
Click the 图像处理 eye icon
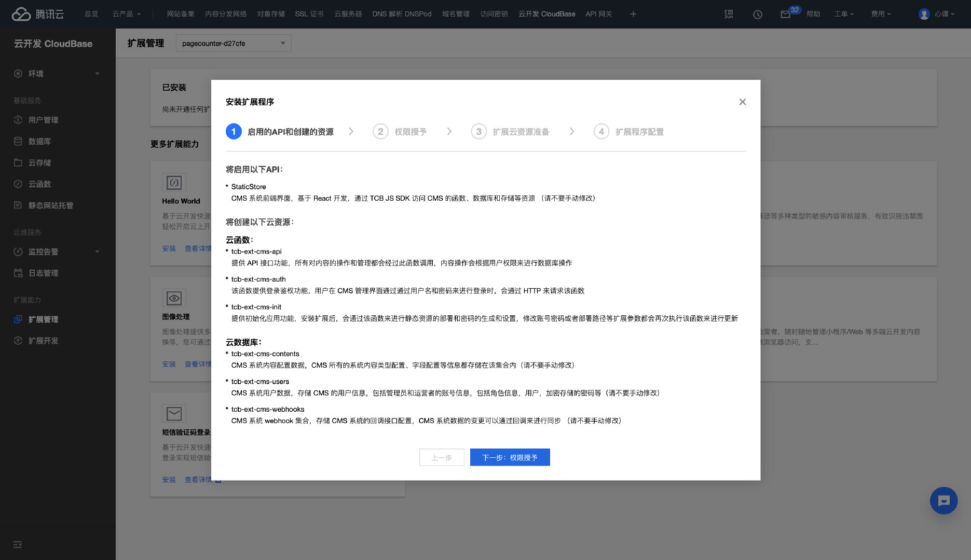coord(174,298)
